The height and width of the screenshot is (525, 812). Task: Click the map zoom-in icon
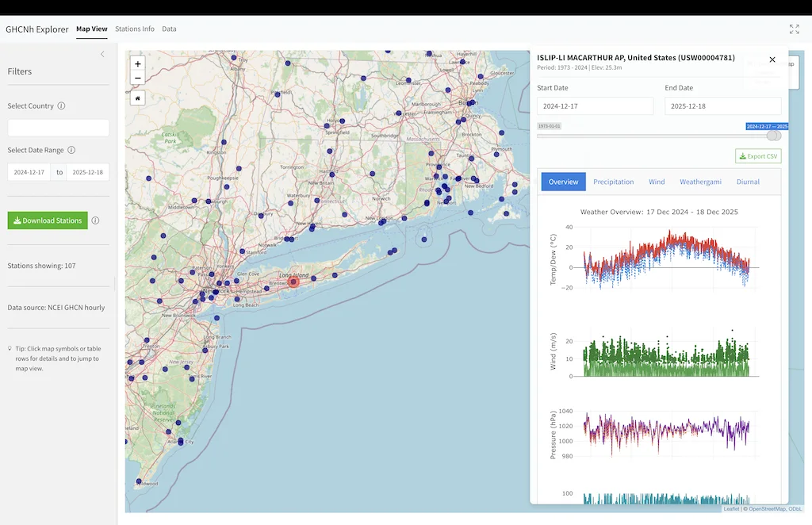(x=137, y=63)
